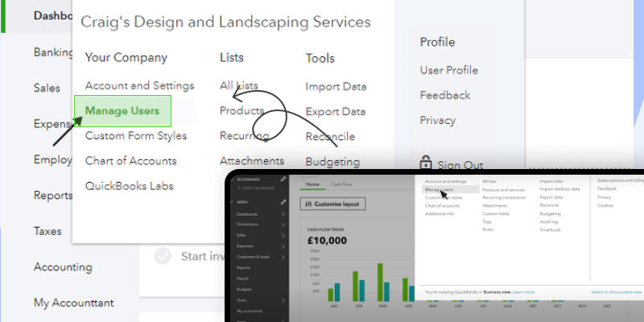Open All Lists under Lists
644x322 pixels.
(x=238, y=86)
